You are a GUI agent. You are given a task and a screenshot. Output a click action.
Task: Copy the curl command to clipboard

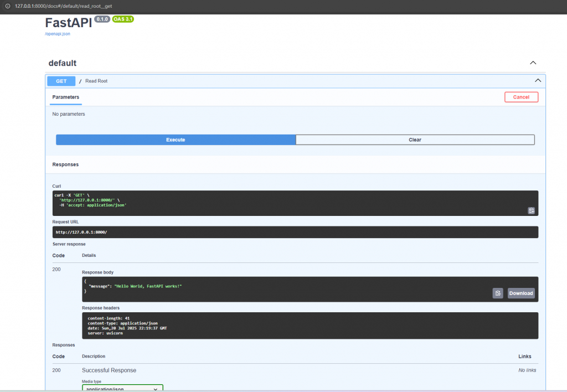(x=531, y=210)
